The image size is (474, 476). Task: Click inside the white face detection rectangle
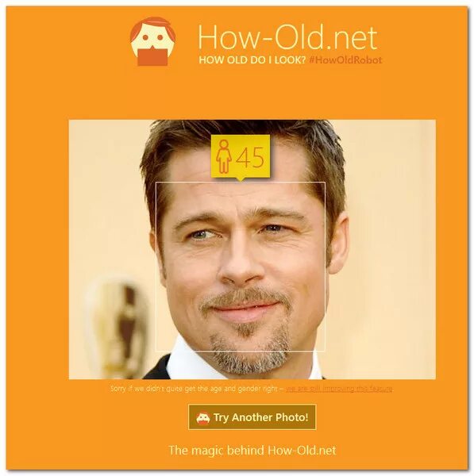click(241, 267)
